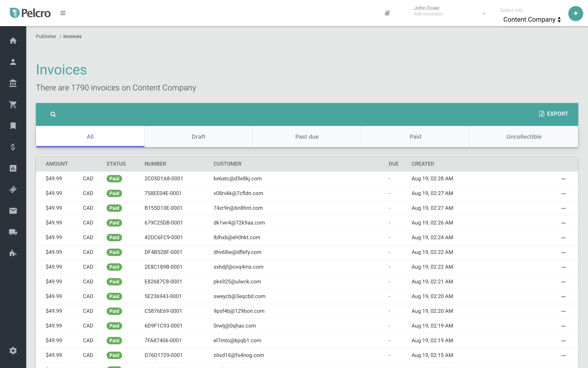Click the Pelcro logo

tap(30, 13)
